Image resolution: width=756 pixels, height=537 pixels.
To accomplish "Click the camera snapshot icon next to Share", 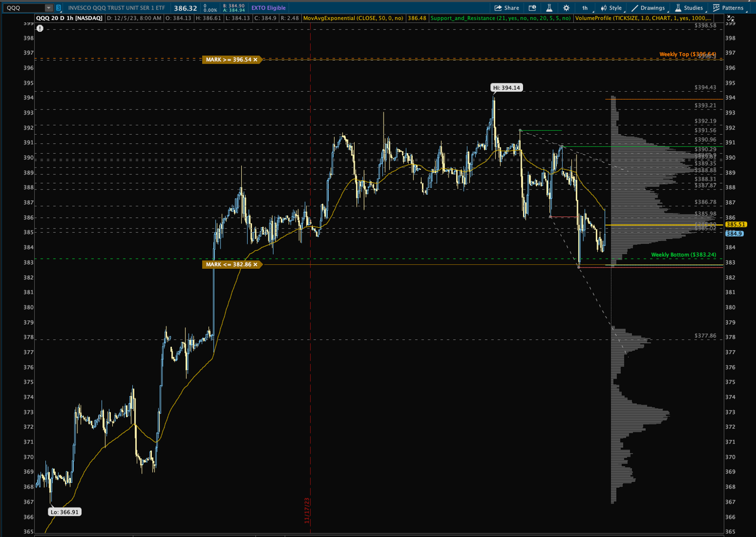I will point(532,8).
